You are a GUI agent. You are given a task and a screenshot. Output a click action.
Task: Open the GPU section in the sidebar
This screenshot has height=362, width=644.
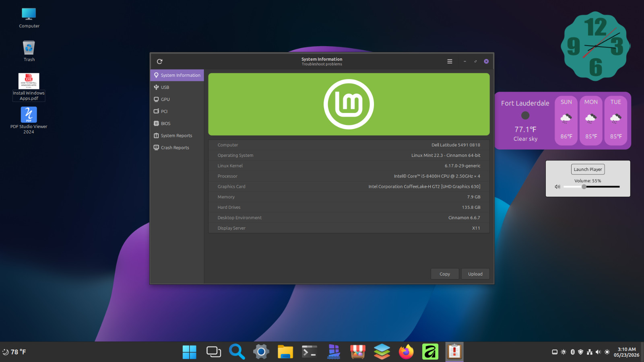click(177, 99)
